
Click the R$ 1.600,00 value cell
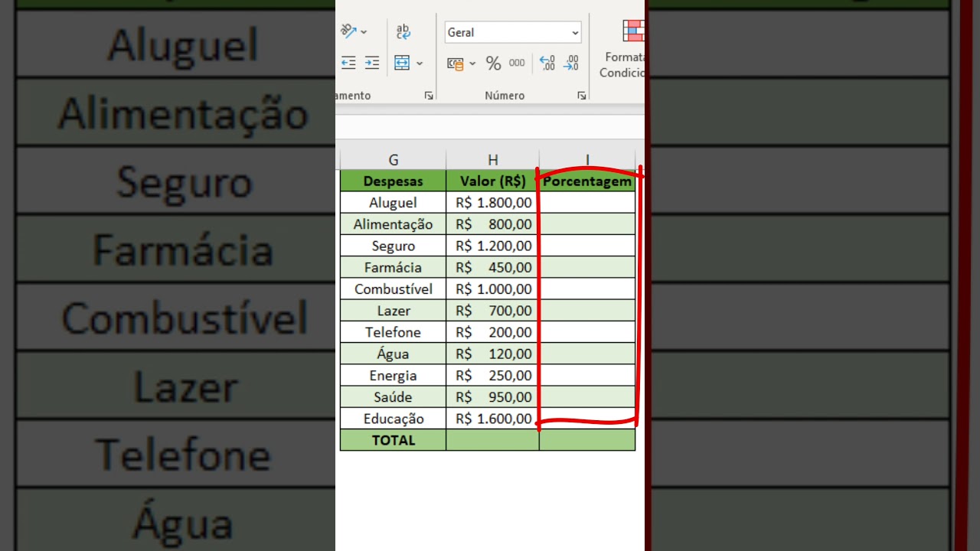click(492, 419)
